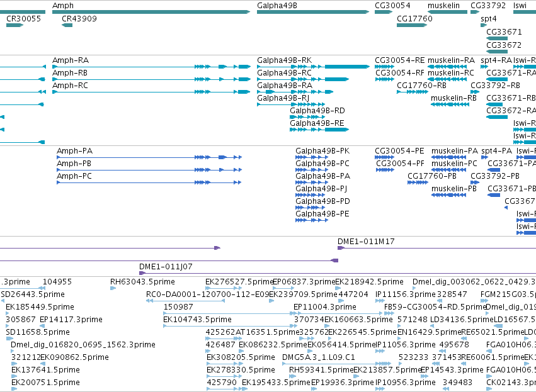The width and height of the screenshot is (536, 392).
Task: Select the Galpha49B-PK protein feature
Action: coord(312,157)
